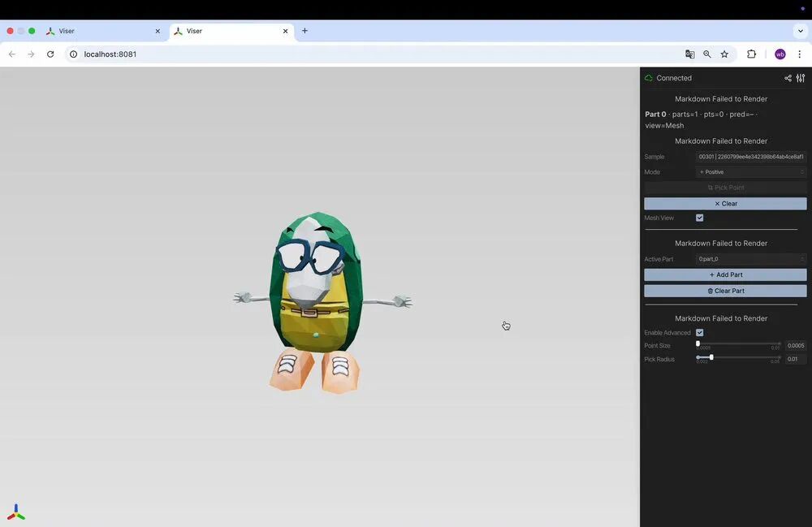Click the Clear button

click(725, 204)
